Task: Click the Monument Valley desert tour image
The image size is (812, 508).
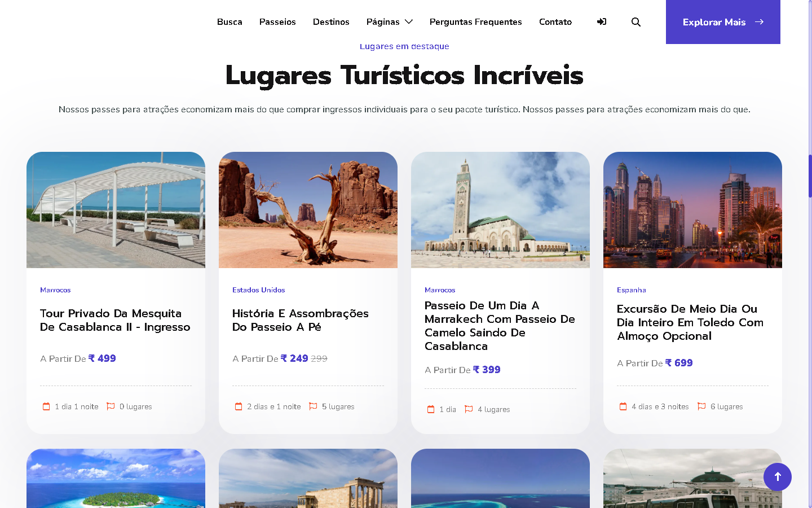Action: (x=308, y=210)
